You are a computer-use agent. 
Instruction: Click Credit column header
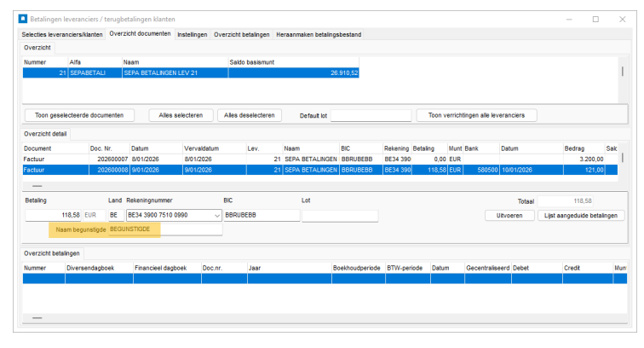pos(587,268)
